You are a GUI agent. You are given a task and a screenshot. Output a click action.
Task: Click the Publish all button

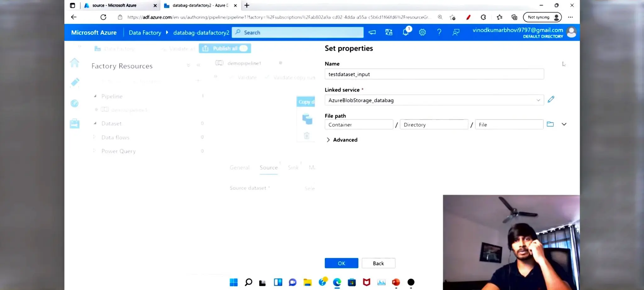[225, 48]
